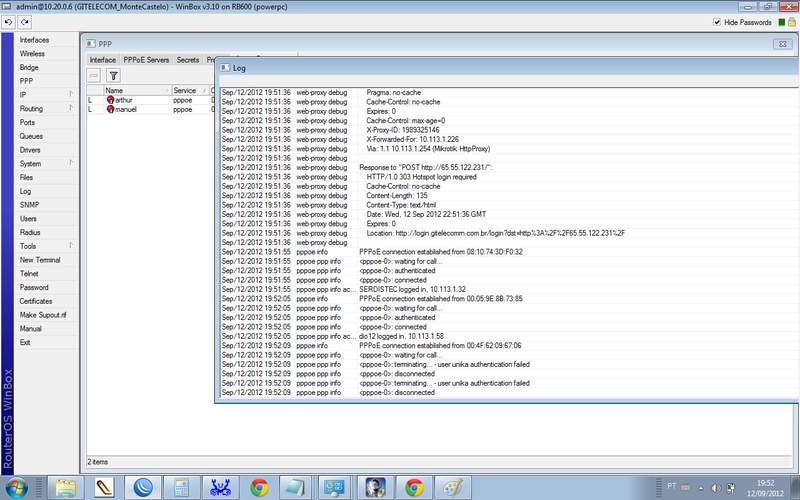Screen dimensions: 800x500
Task: Click Exit in the sidebar
Action: tap(25, 342)
